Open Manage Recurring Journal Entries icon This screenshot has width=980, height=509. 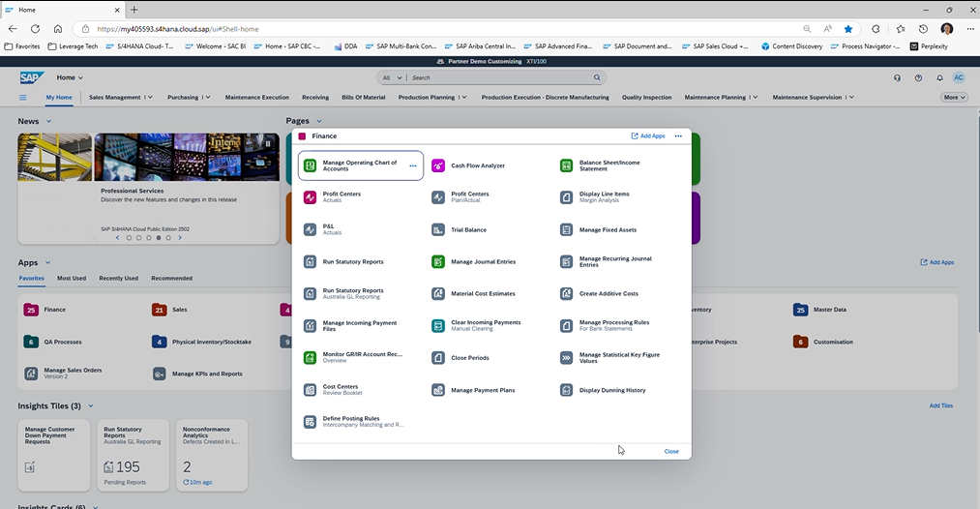(566, 261)
